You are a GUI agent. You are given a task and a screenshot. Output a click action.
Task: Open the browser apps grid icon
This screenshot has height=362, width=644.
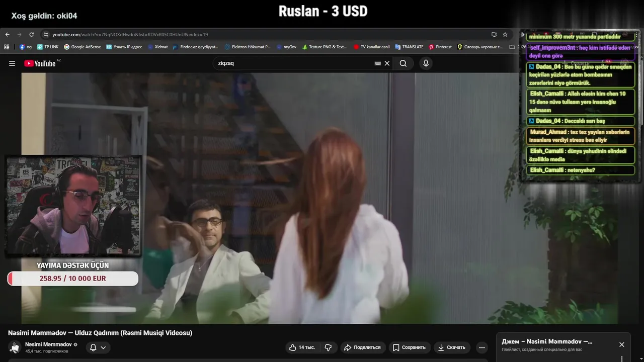click(7, 47)
